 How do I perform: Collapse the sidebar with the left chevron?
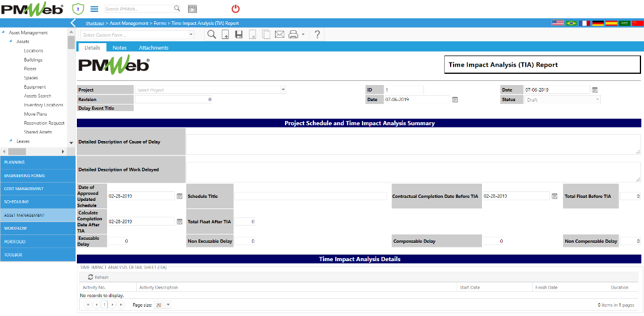pyautogui.click(x=73, y=23)
